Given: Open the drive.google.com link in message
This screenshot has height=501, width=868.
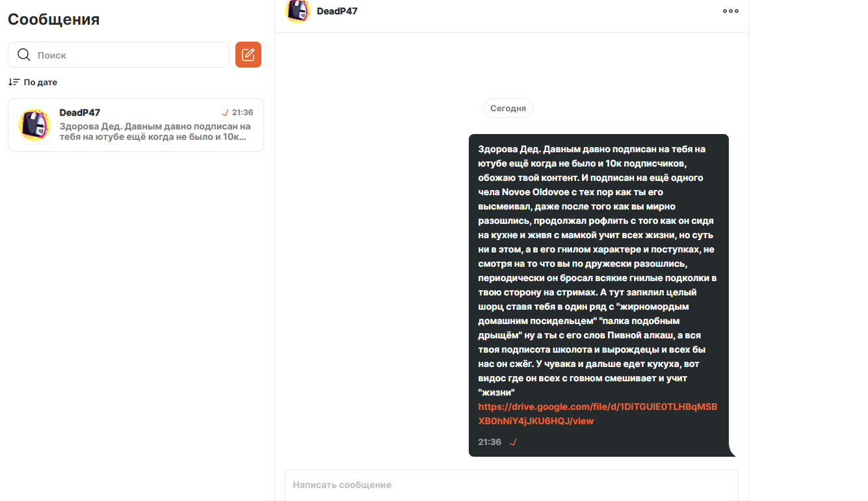Looking at the screenshot, I should 598,414.
